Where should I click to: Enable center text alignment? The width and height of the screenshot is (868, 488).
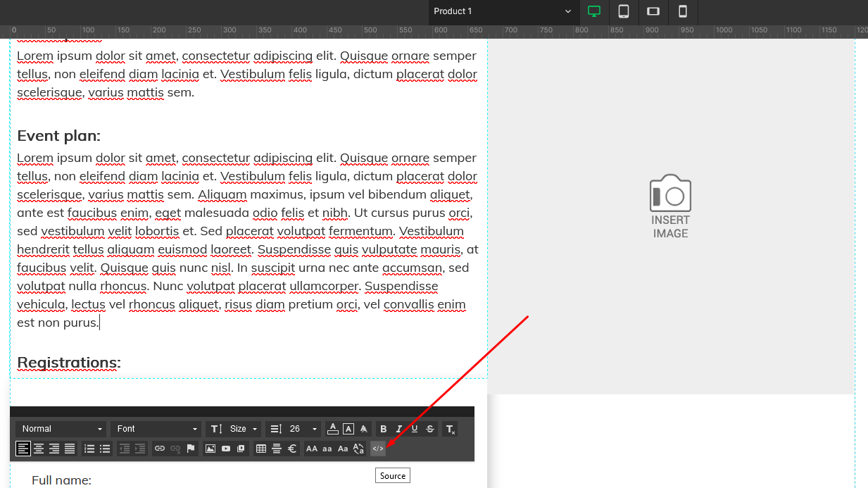39,449
